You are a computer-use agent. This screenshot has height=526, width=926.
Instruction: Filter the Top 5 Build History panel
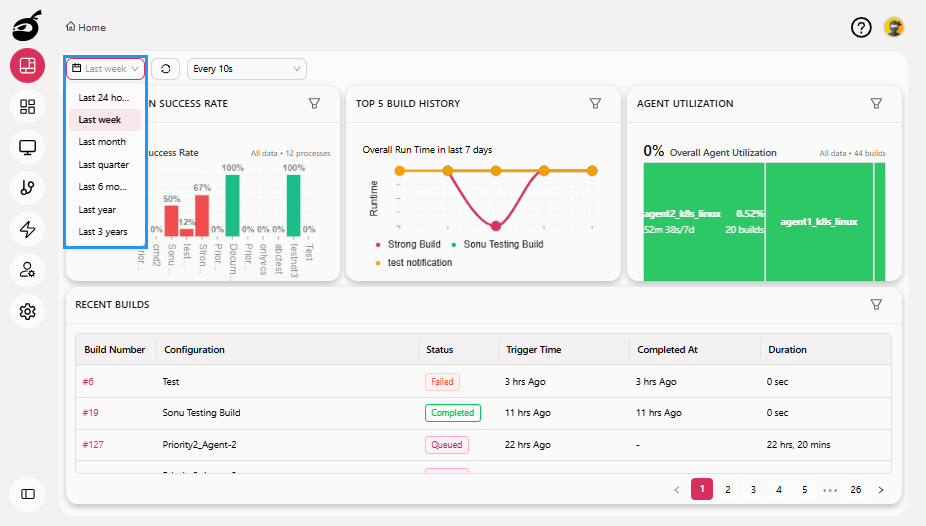pos(595,103)
